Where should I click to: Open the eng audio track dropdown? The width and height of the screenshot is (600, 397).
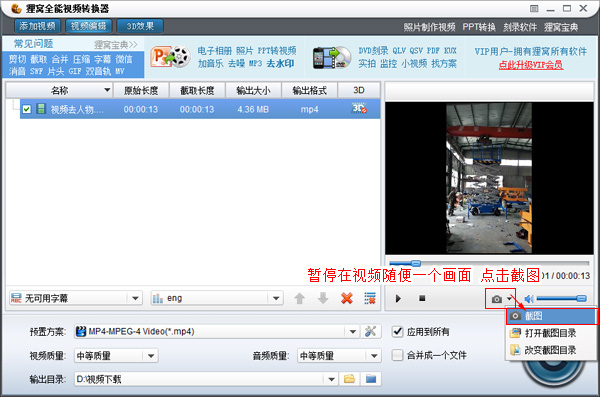coord(217,298)
